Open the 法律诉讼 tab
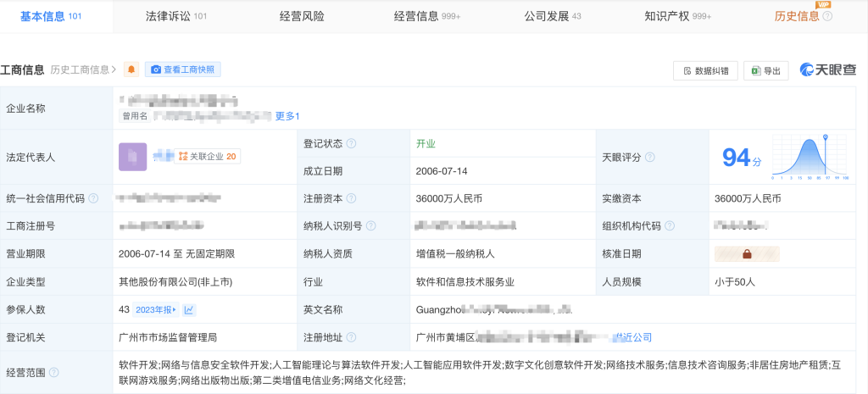 coord(176,16)
